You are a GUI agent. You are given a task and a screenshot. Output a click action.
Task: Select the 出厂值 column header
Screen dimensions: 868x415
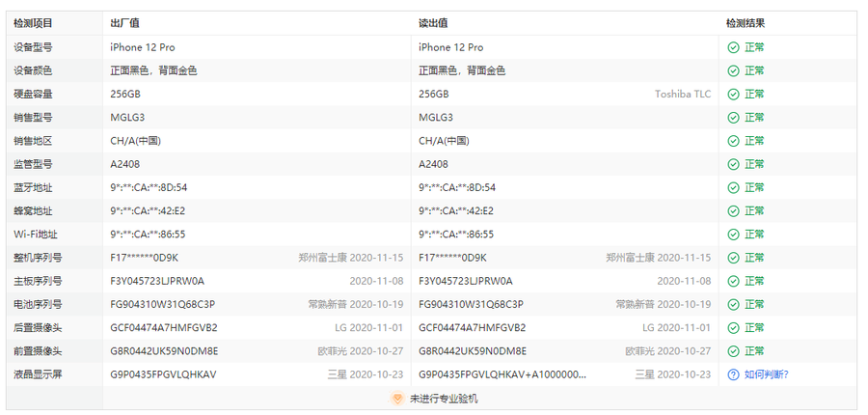[x=124, y=23]
